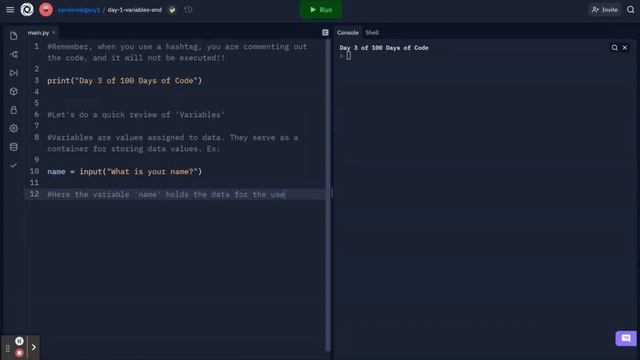Image resolution: width=640 pixels, height=360 pixels.
Task: Open the Secrets lock icon
Action: click(x=14, y=110)
